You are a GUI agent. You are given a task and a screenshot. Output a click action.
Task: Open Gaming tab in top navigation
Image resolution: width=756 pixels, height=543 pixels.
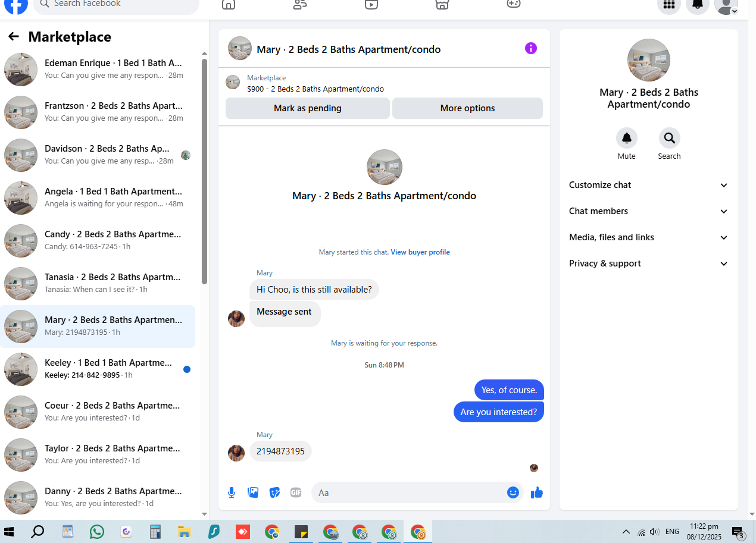pos(514,4)
